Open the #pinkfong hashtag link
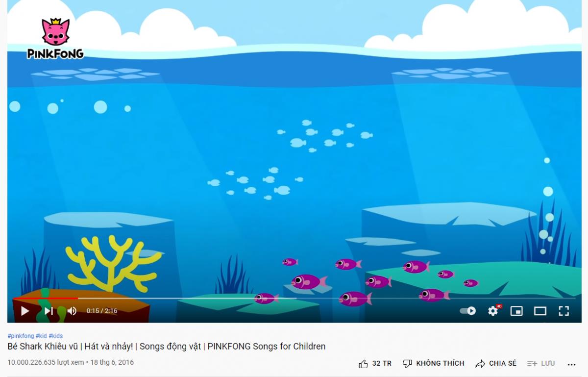Image resolution: width=588 pixels, height=377 pixels. [21, 336]
